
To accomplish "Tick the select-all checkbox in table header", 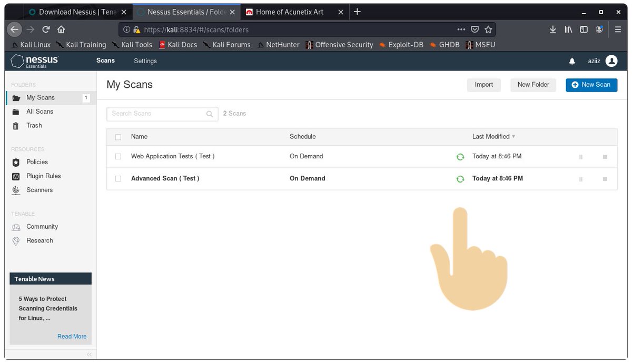I will [118, 137].
